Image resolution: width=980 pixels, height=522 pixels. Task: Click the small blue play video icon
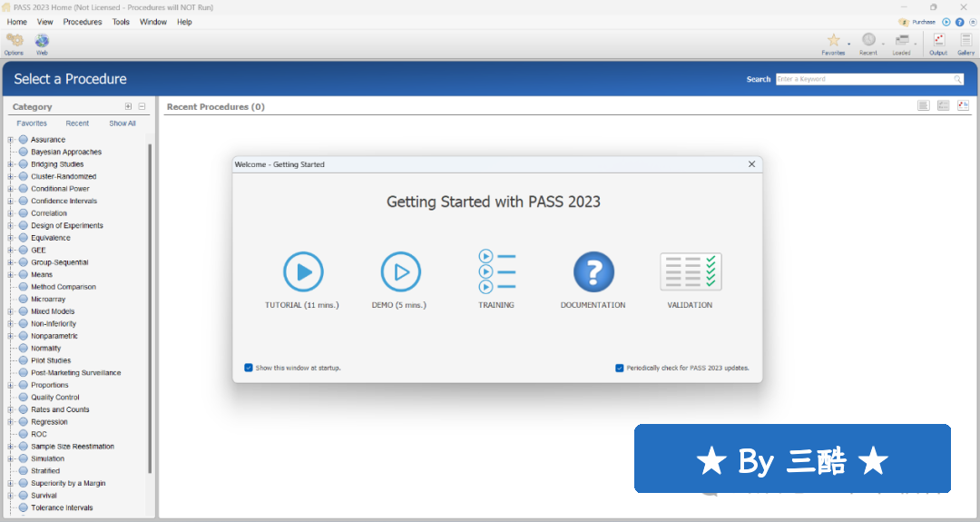click(x=946, y=22)
